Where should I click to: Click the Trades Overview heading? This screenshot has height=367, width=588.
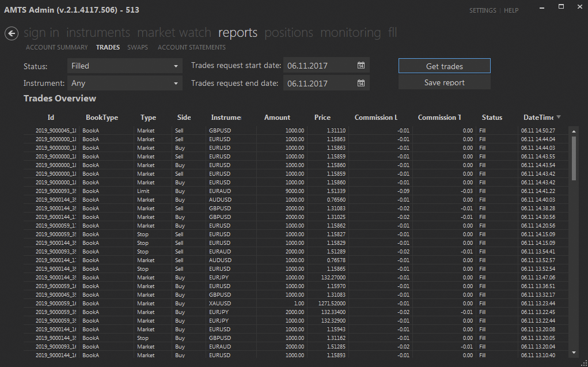tap(60, 99)
